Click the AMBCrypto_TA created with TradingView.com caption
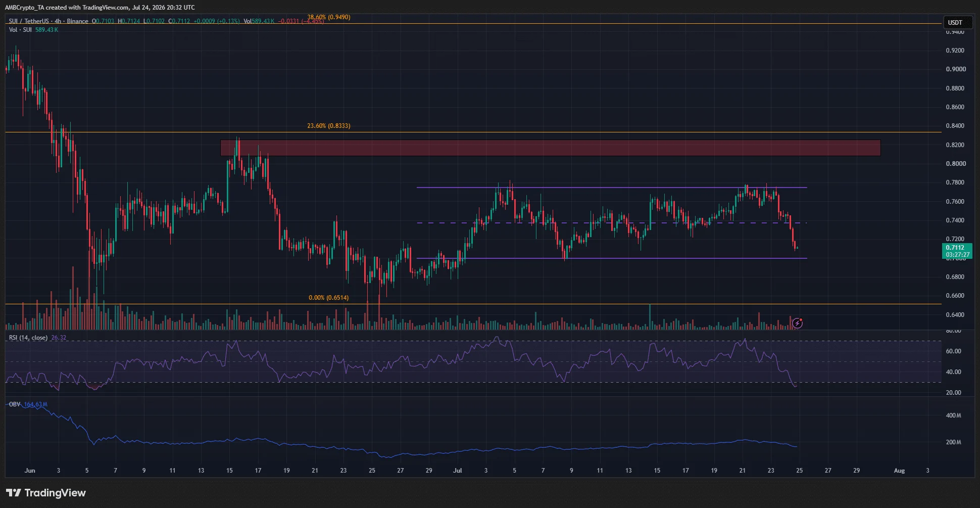The height and width of the screenshot is (508, 980). click(x=100, y=8)
